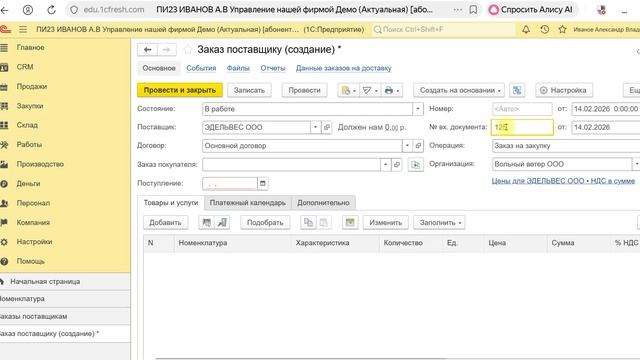This screenshot has width=640, height=360.
Task: Open the history clock icon
Action: tap(544, 29)
